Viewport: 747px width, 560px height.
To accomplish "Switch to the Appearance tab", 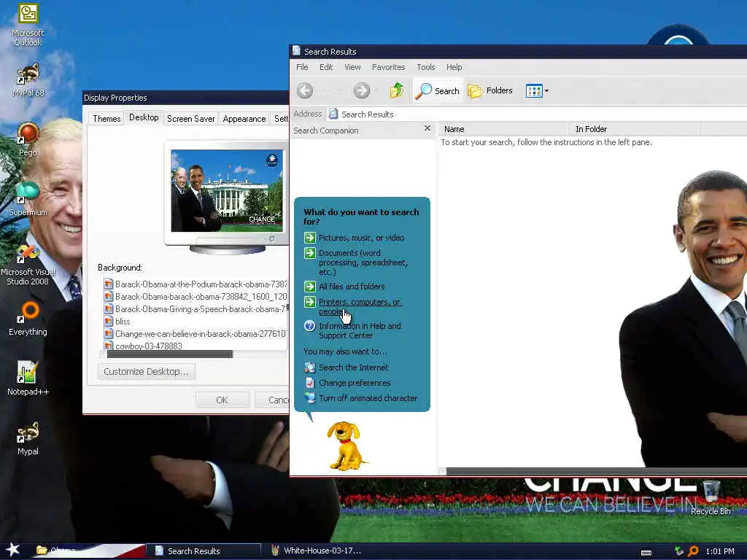I will point(244,119).
